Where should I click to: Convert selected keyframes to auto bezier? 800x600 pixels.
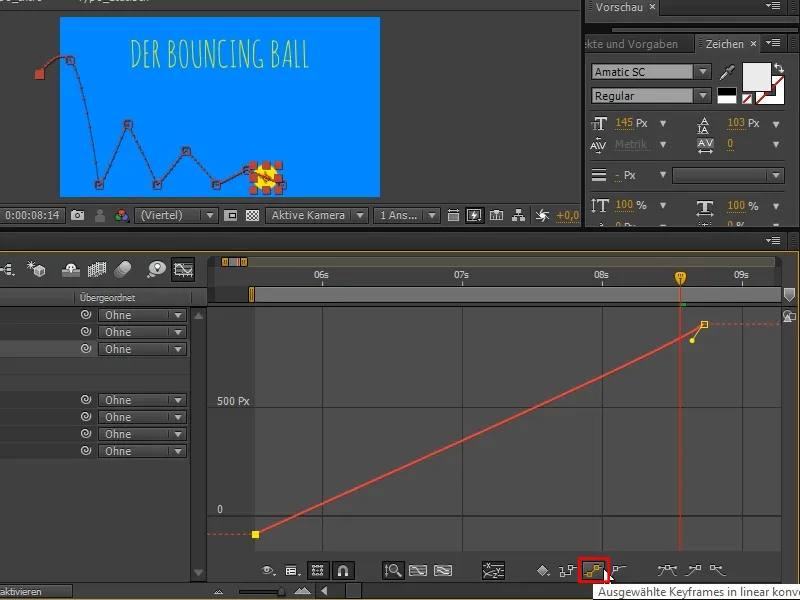point(619,569)
